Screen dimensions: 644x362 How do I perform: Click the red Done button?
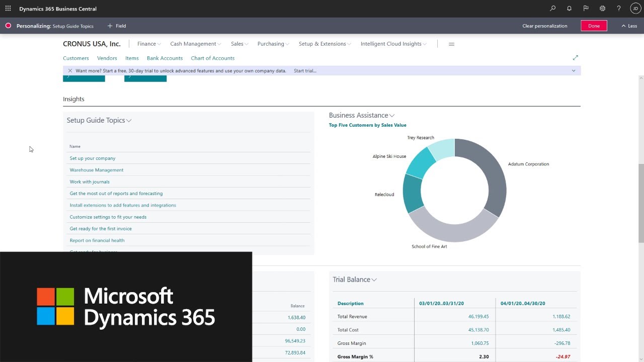[594, 26]
